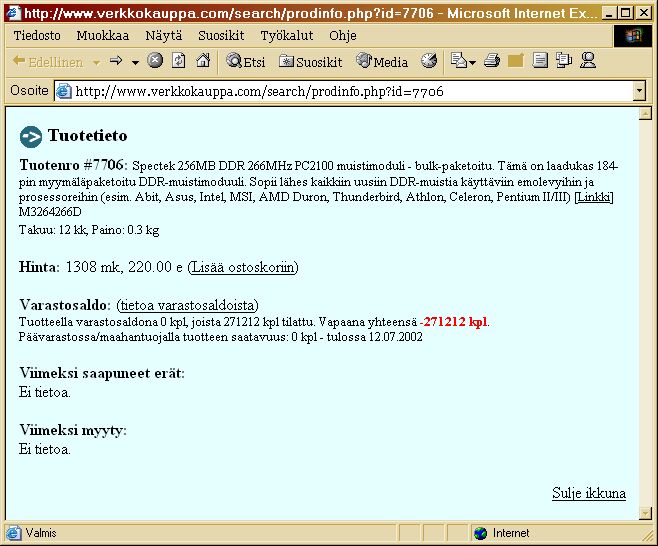Click the red -271212 kpl text

454,322
